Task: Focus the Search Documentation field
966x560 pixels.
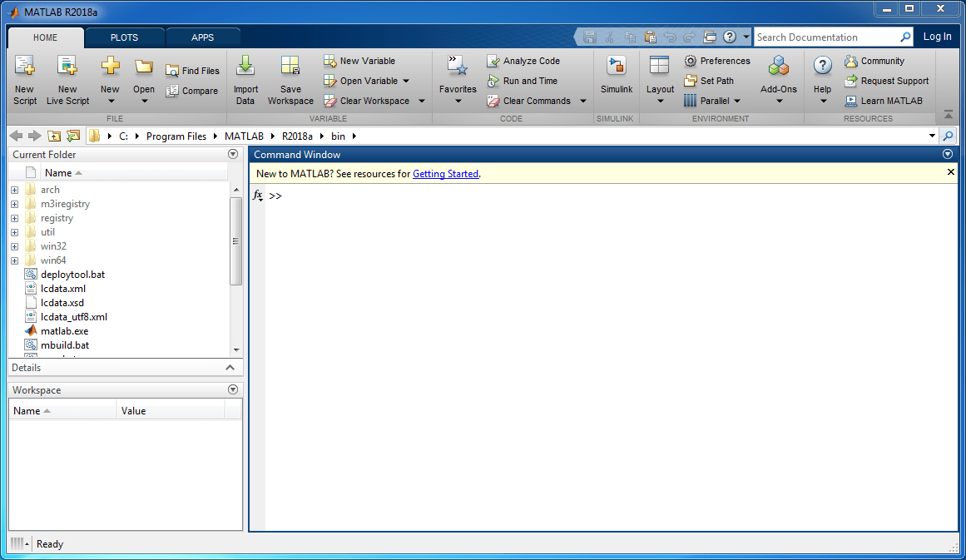Action: click(826, 37)
